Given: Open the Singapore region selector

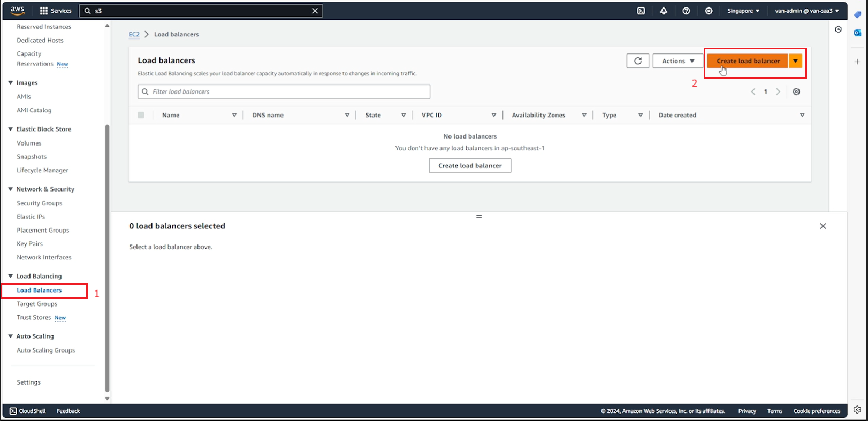Looking at the screenshot, I should [743, 11].
